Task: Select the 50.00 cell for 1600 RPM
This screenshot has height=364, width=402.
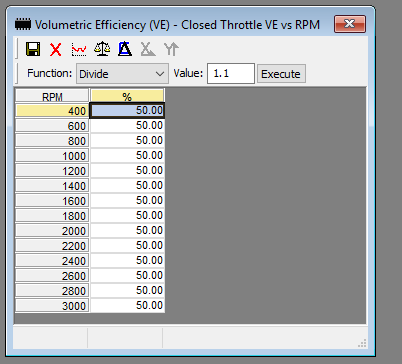Action: click(127, 201)
